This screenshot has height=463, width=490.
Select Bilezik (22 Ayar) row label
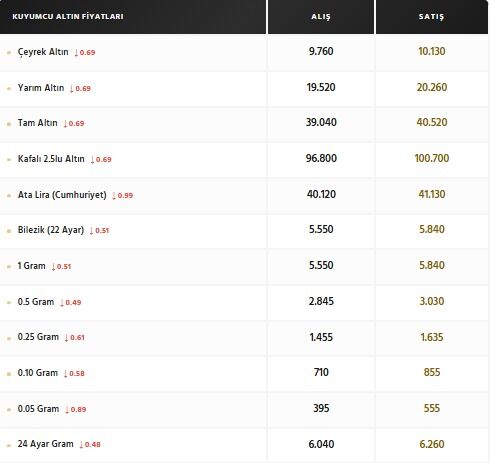(51, 230)
